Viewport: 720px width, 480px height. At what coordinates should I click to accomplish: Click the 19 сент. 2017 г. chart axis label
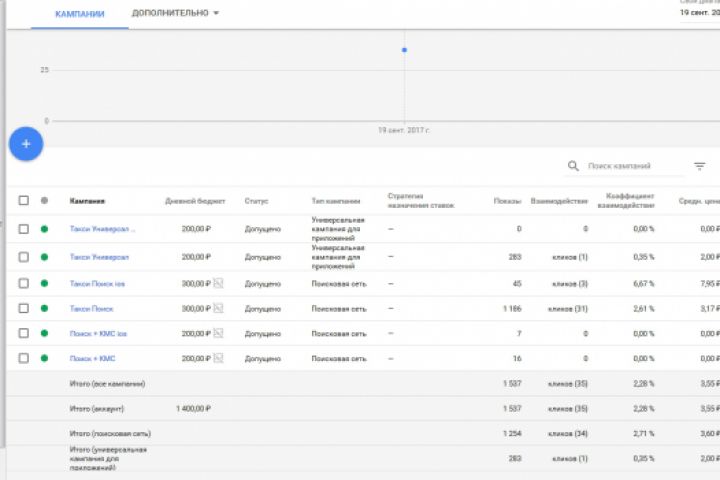tap(404, 130)
